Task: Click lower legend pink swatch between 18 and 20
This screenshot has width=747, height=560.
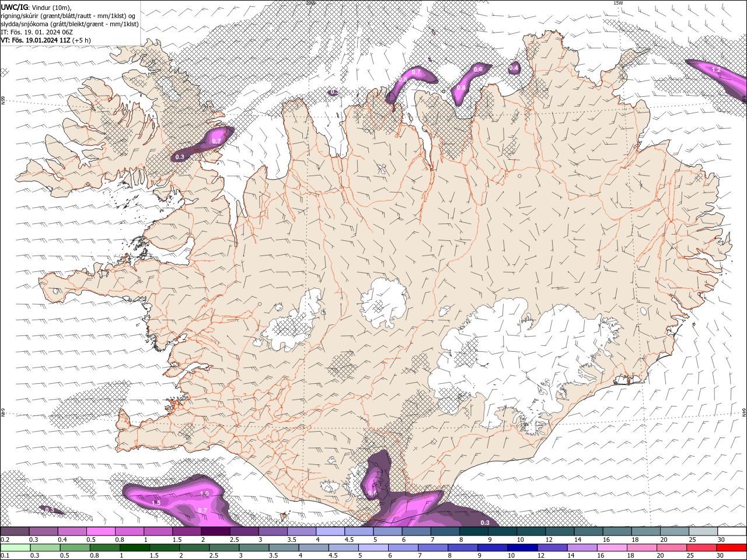Action: click(640, 548)
